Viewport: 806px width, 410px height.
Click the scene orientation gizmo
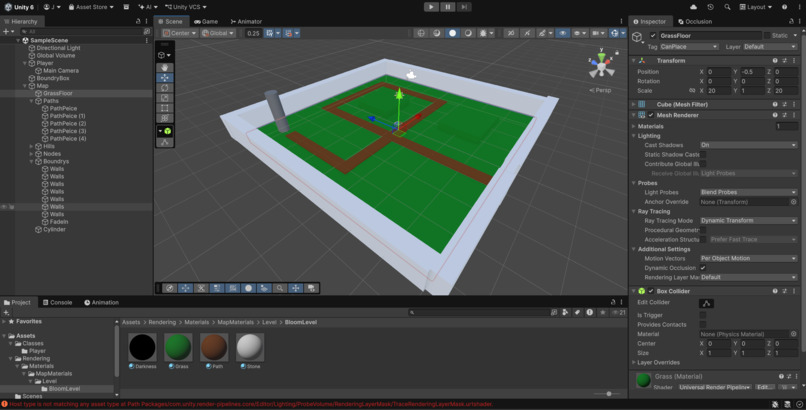(601, 65)
